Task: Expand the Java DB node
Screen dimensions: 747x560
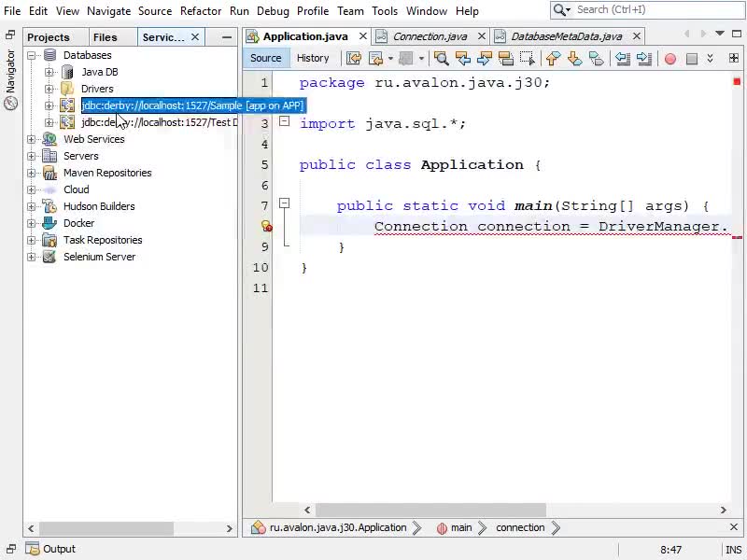Action: click(x=49, y=73)
